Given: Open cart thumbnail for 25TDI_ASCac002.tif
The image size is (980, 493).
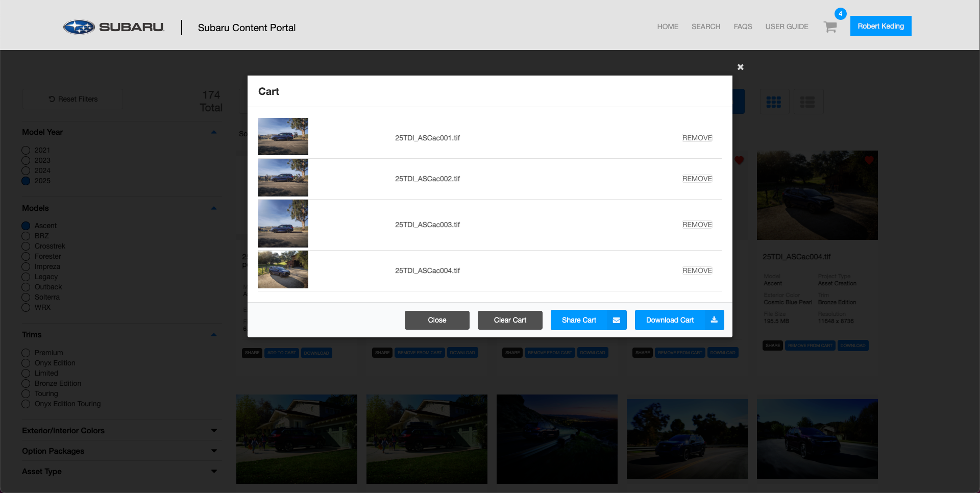Looking at the screenshot, I should [x=283, y=177].
